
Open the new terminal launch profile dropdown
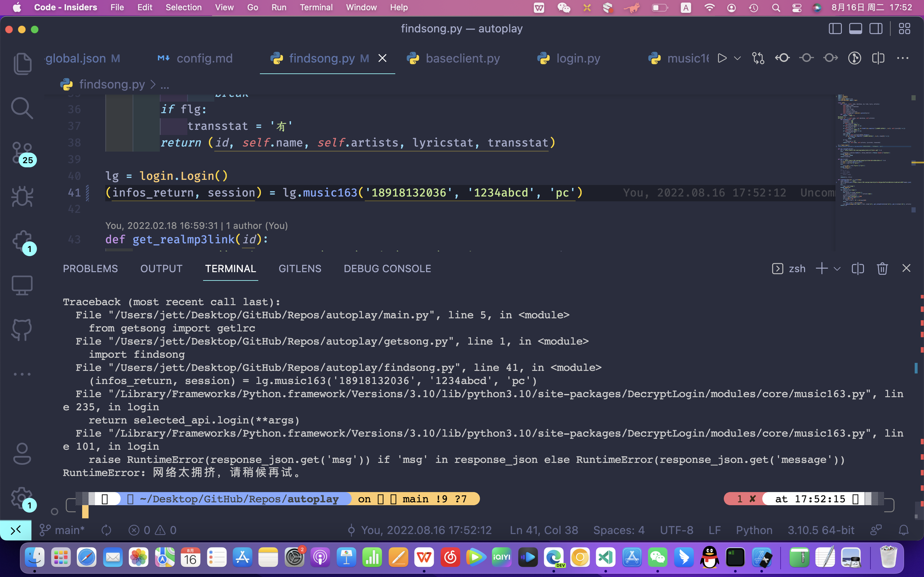coord(837,269)
